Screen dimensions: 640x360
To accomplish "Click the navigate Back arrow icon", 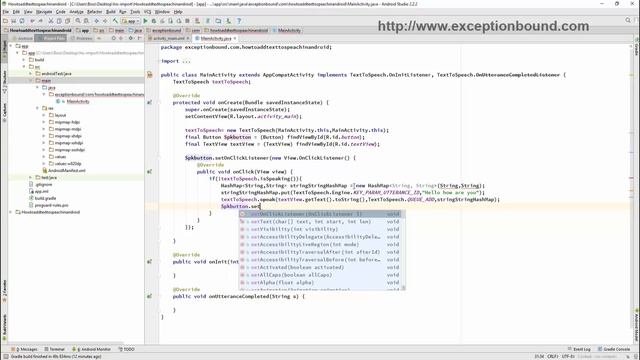I will pyautogui.click(x=97, y=21).
